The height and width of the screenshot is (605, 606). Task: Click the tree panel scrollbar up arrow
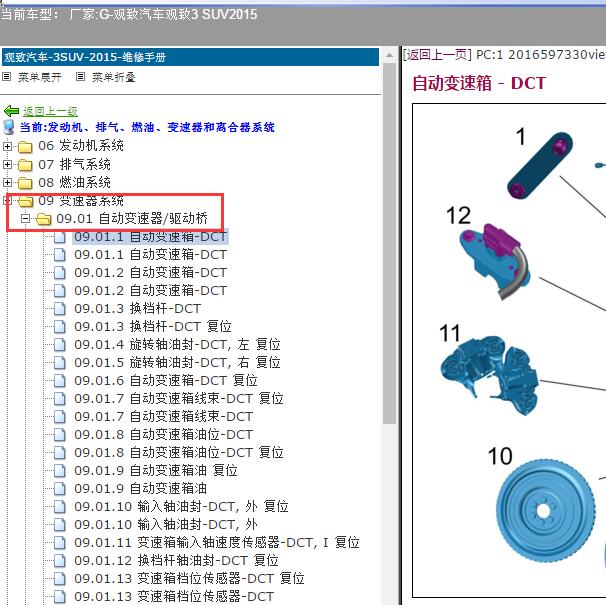pyautogui.click(x=390, y=56)
